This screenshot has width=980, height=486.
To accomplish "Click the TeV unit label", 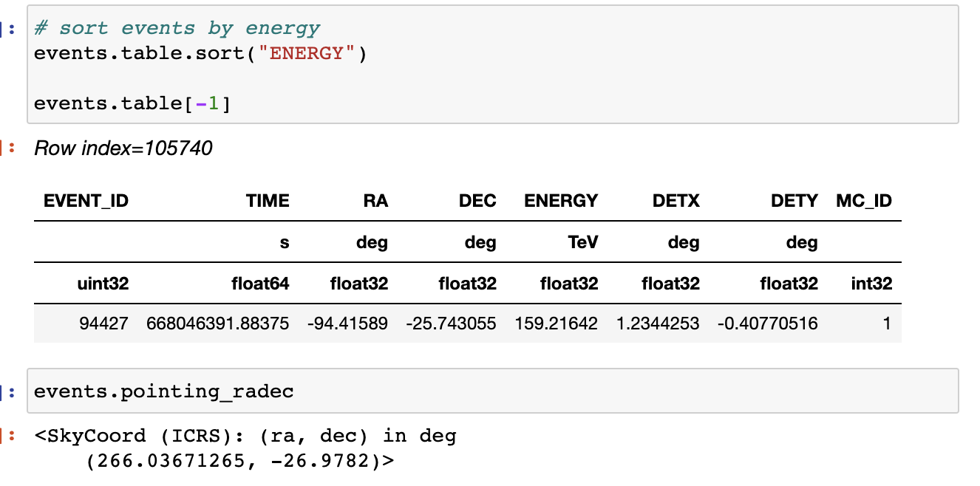I will click(582, 242).
